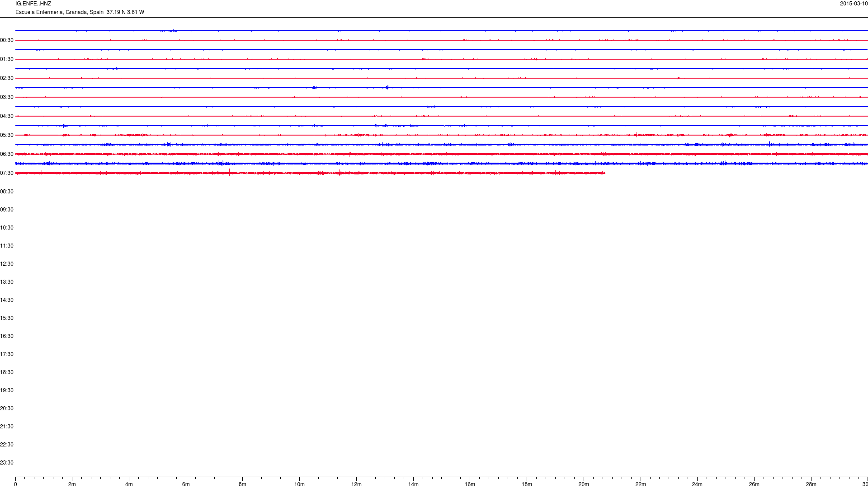Select the 22:30 time row label
This screenshot has width=868, height=488.
click(7, 445)
